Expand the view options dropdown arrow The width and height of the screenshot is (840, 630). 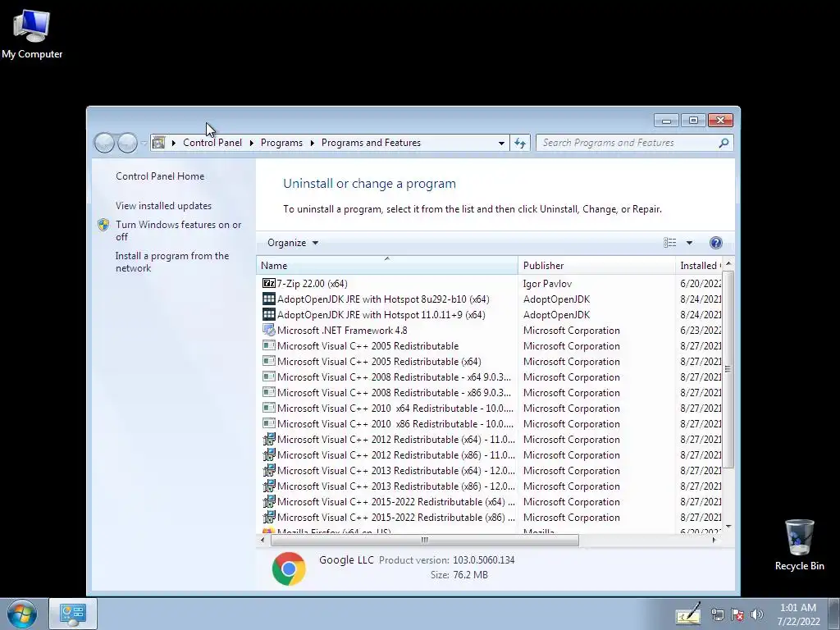point(689,243)
